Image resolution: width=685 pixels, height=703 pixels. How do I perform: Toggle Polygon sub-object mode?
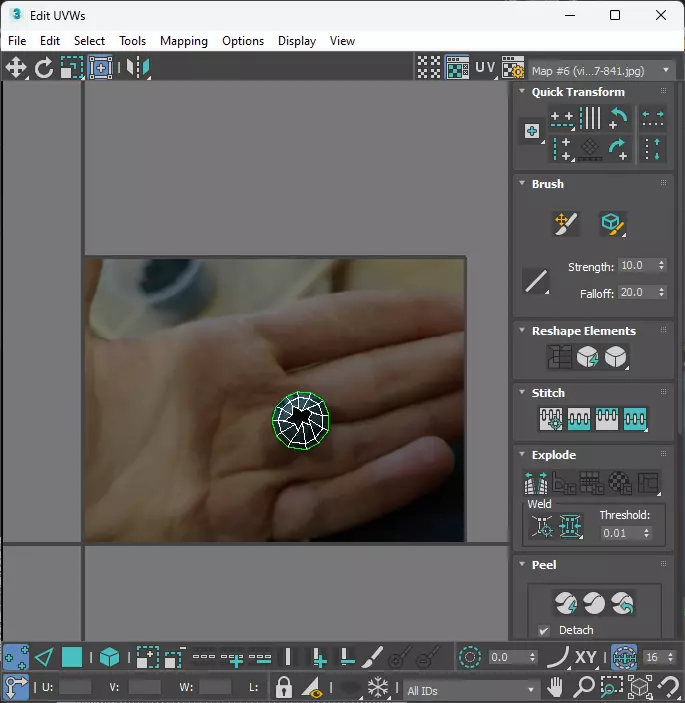pyautogui.click(x=72, y=658)
